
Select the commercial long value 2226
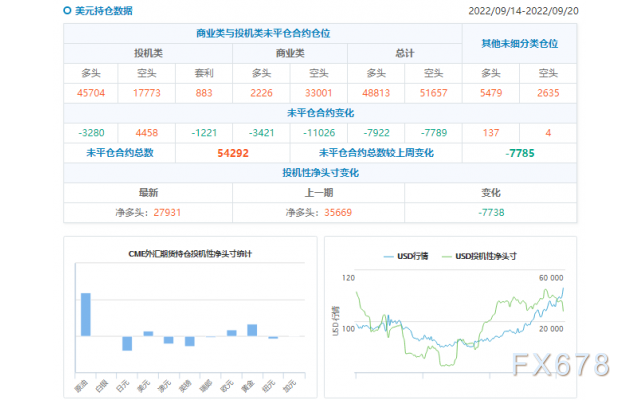tap(261, 93)
